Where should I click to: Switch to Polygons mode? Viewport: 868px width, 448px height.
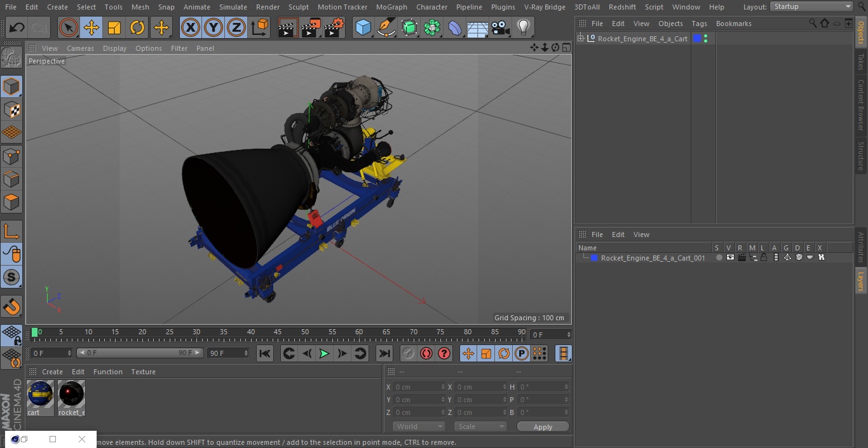(x=11, y=202)
